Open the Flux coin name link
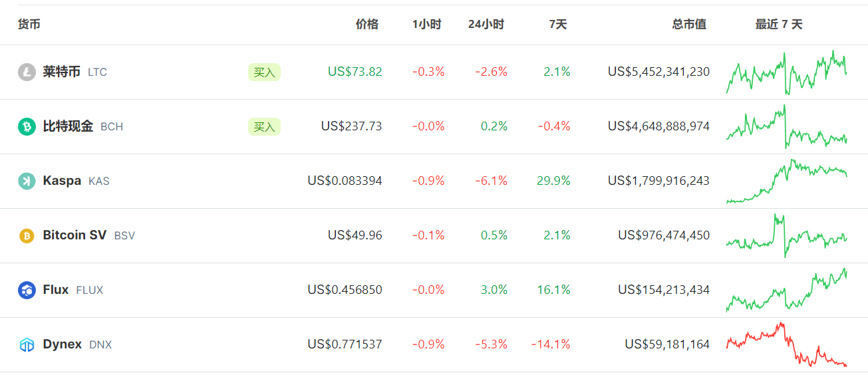Viewport: 868px width, 375px height. (x=56, y=290)
